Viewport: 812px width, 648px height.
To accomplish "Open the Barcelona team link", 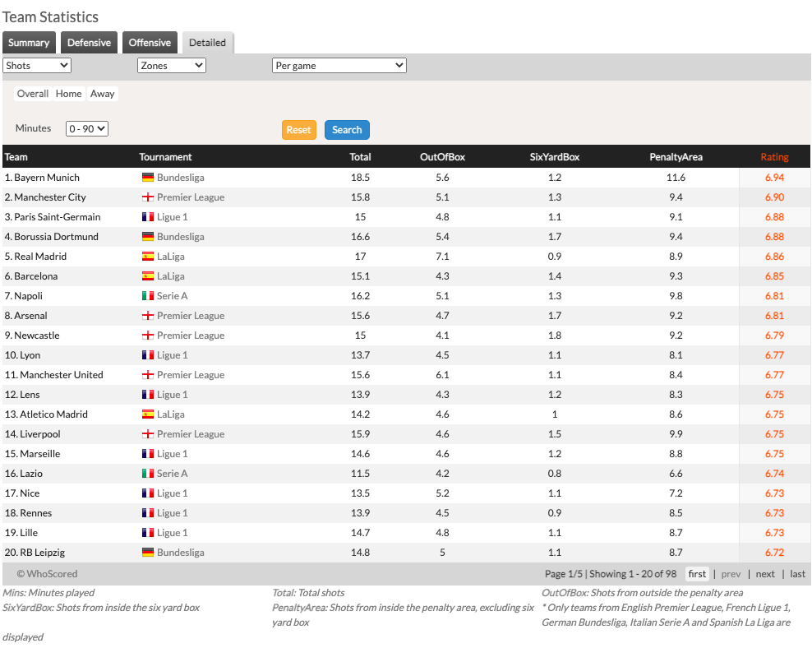I will click(x=36, y=276).
